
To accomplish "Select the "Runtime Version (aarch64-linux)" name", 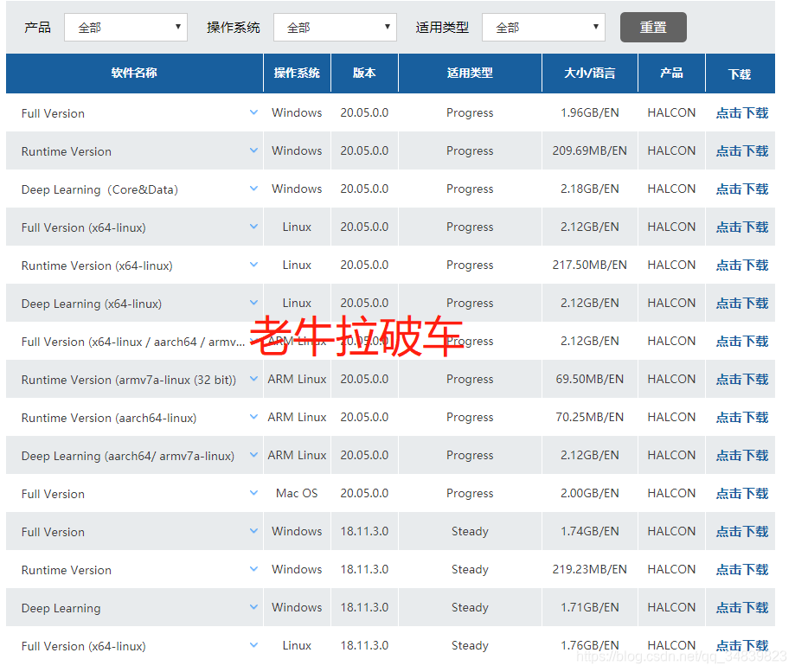I will coord(109,418).
